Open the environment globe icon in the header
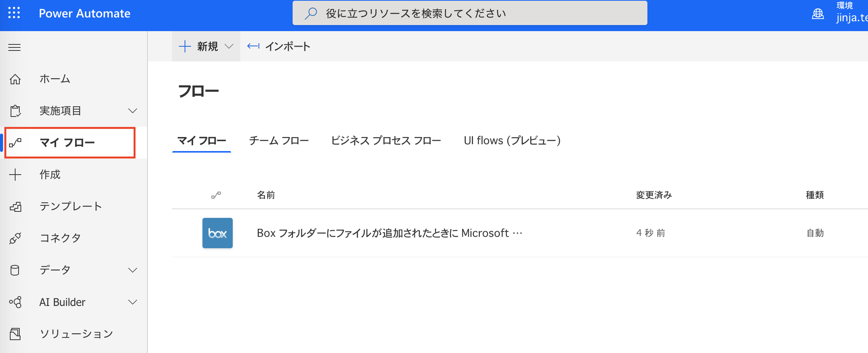 (818, 14)
